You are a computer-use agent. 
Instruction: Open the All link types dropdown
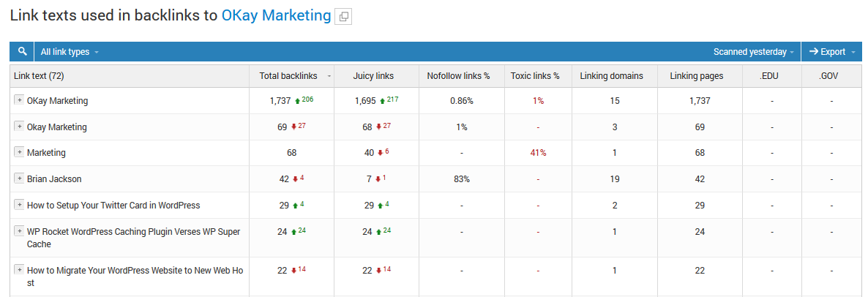click(x=70, y=52)
